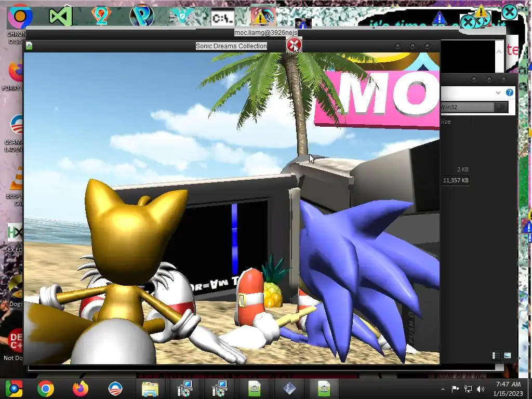The image size is (532, 399).
Task: Open the Obama logo icon labeled OSAMA LADEN
Action: tap(16, 125)
